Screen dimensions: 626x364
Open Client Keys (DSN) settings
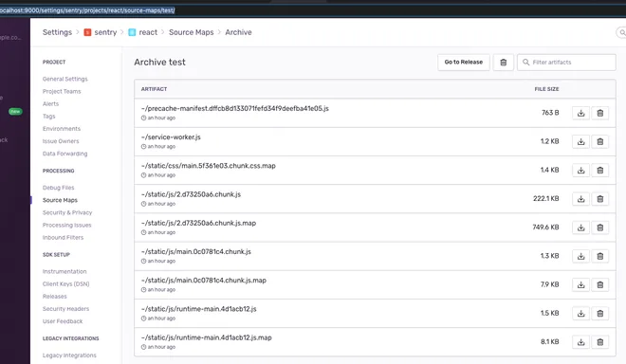click(66, 284)
